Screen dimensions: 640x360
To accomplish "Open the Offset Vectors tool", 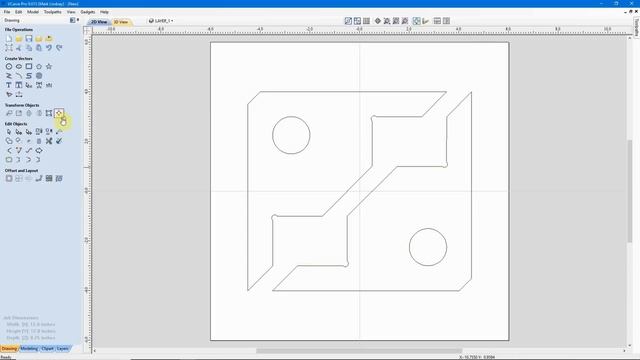I will [x=9, y=178].
